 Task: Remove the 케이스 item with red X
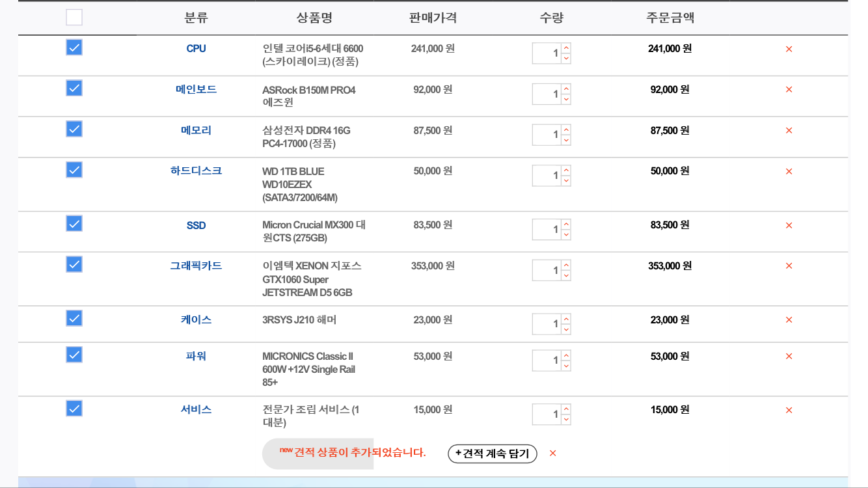coord(789,320)
